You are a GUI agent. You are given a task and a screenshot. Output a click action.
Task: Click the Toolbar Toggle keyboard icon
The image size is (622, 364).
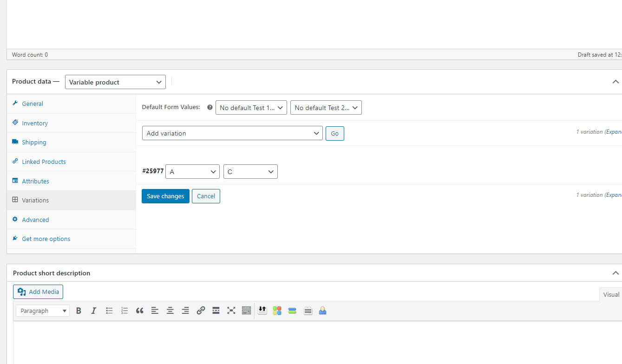246,311
